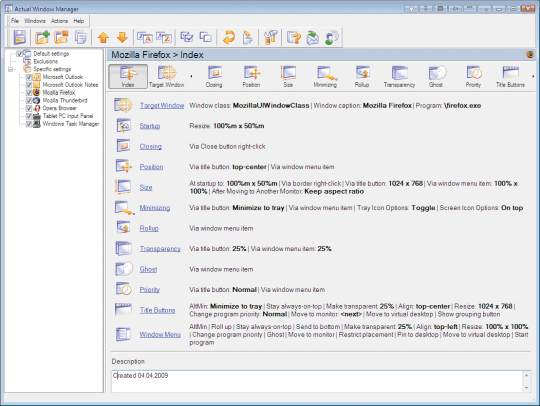Toggle Mozilla Firefox checkbox

pos(29,93)
